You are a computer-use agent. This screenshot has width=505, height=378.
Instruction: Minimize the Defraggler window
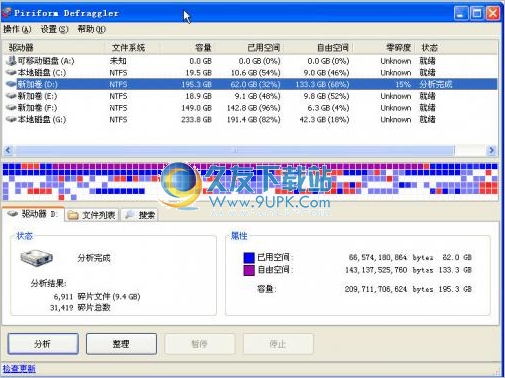(461, 13)
